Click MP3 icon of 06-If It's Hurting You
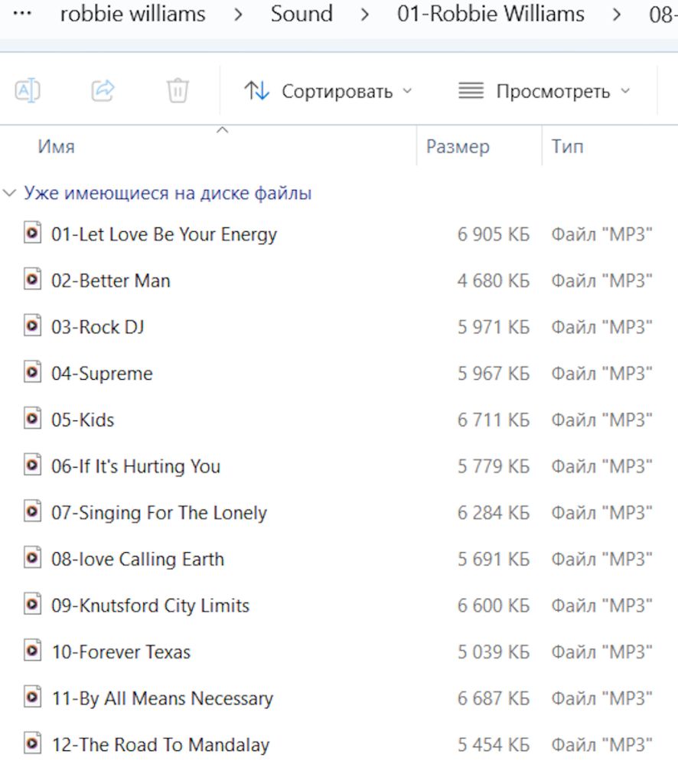Image resolution: width=678 pixels, height=784 pixels. pos(32,465)
